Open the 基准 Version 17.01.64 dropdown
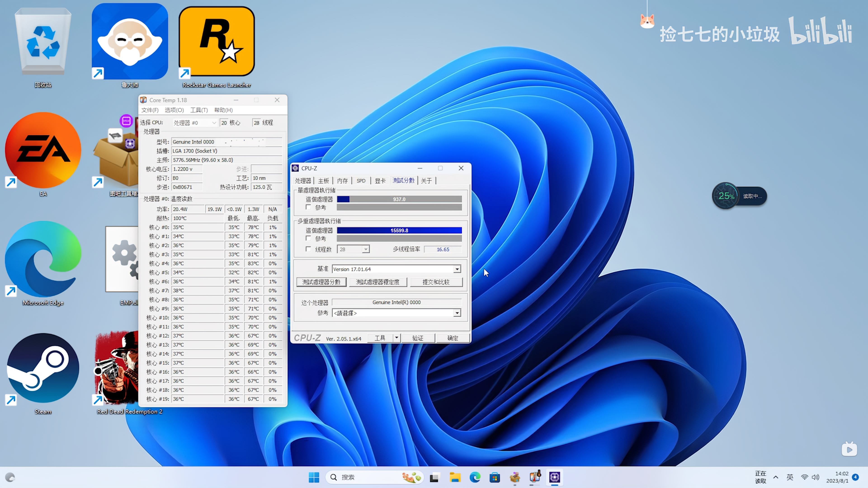868x488 pixels. click(396, 269)
